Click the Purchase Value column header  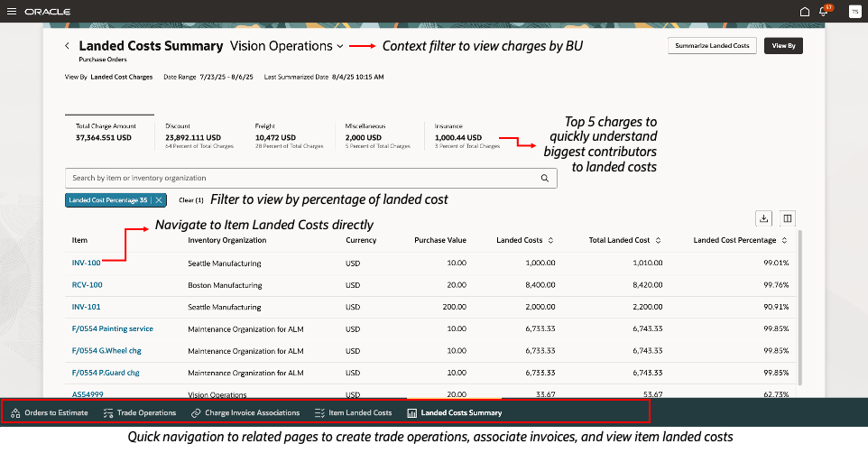tap(440, 240)
